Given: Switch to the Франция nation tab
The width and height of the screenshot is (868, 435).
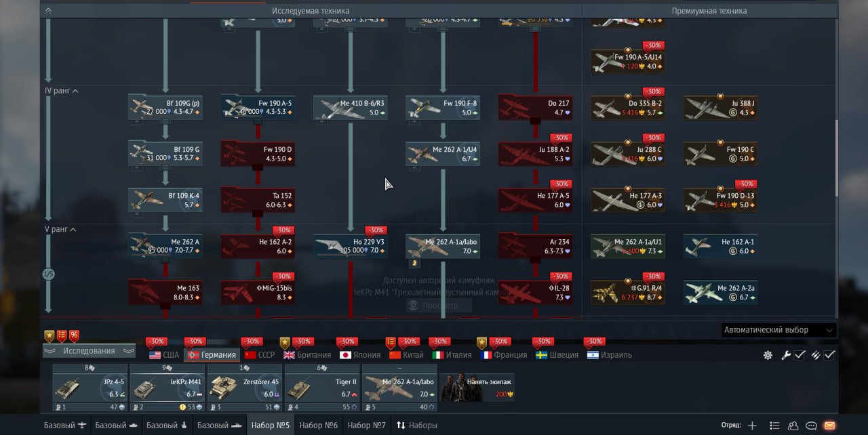Looking at the screenshot, I should [502, 355].
